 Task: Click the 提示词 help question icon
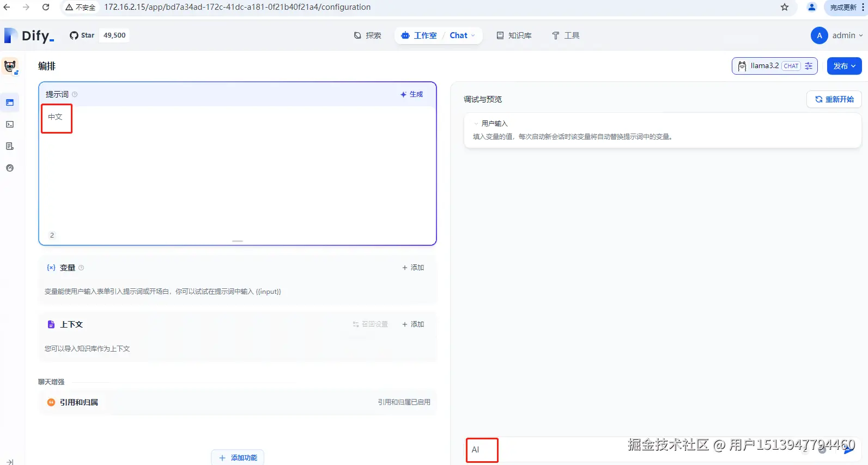[x=75, y=94]
